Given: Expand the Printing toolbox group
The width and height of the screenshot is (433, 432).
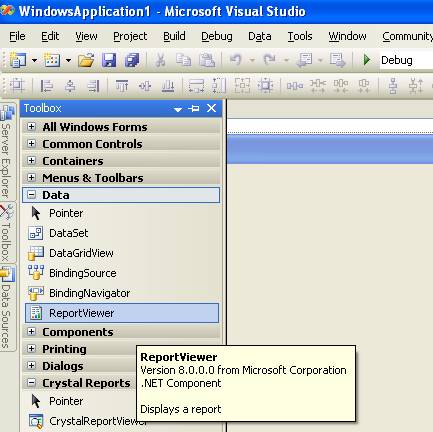Looking at the screenshot, I should click(31, 349).
